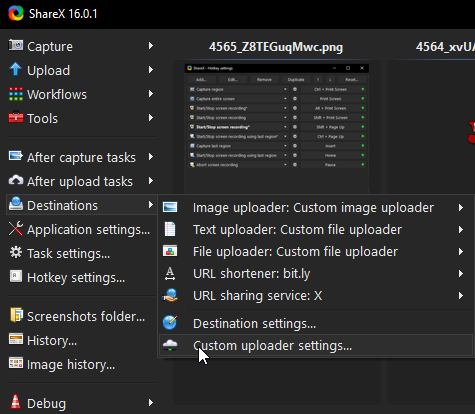Image resolution: width=475 pixels, height=414 pixels.
Task: Expand the After upload tasks arrow
Action: pos(151,181)
